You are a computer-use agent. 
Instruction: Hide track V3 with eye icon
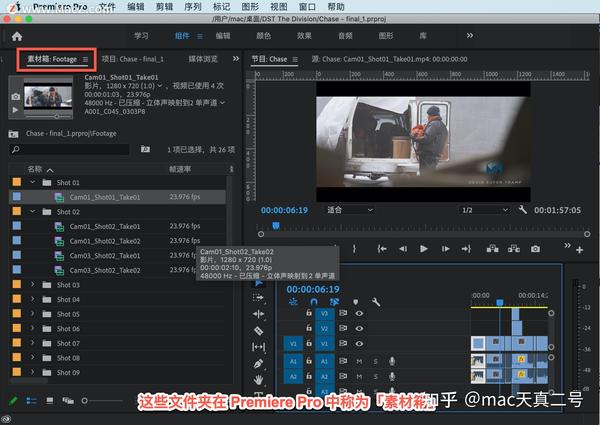pos(359,313)
